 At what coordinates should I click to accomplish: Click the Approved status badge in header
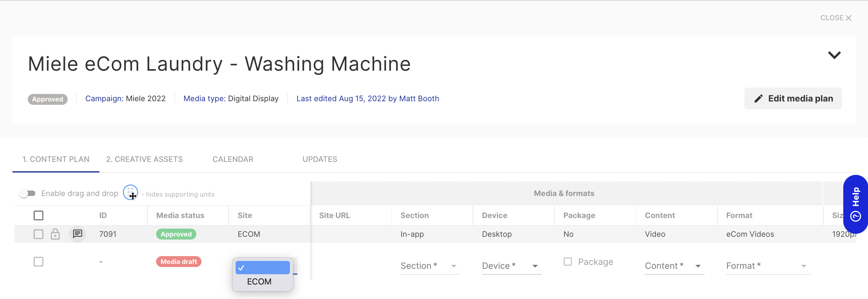[47, 99]
